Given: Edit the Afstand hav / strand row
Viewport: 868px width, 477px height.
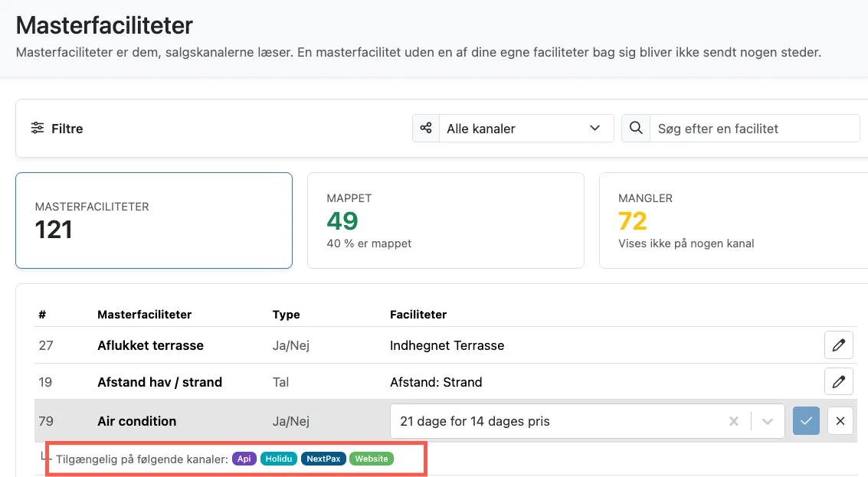Looking at the screenshot, I should tap(839, 381).
